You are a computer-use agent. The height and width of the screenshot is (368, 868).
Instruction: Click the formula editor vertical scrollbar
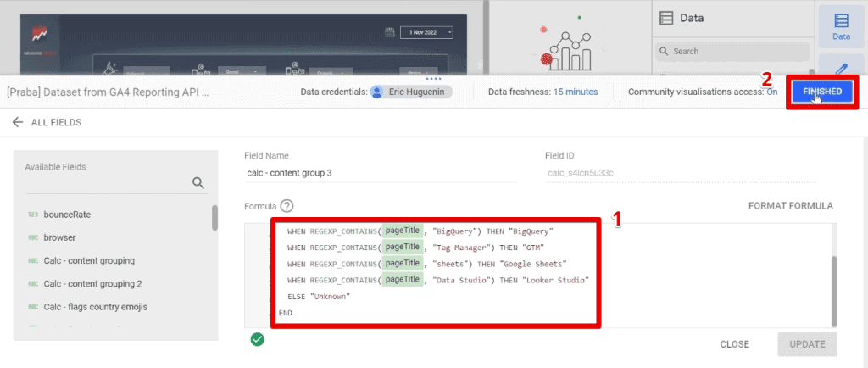[834, 292]
